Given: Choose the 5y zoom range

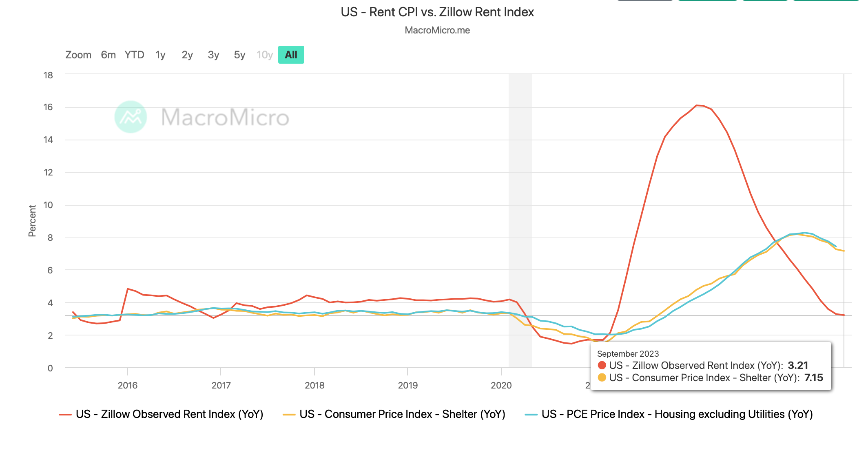Looking at the screenshot, I should (239, 55).
